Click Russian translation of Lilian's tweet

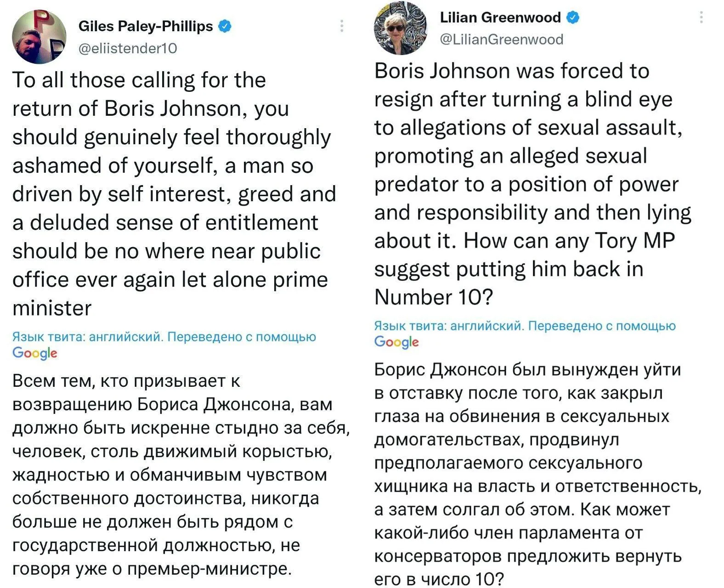pos(538,474)
